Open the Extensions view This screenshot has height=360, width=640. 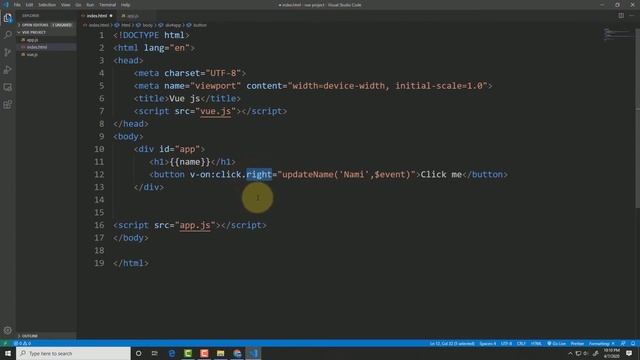pos(8,104)
